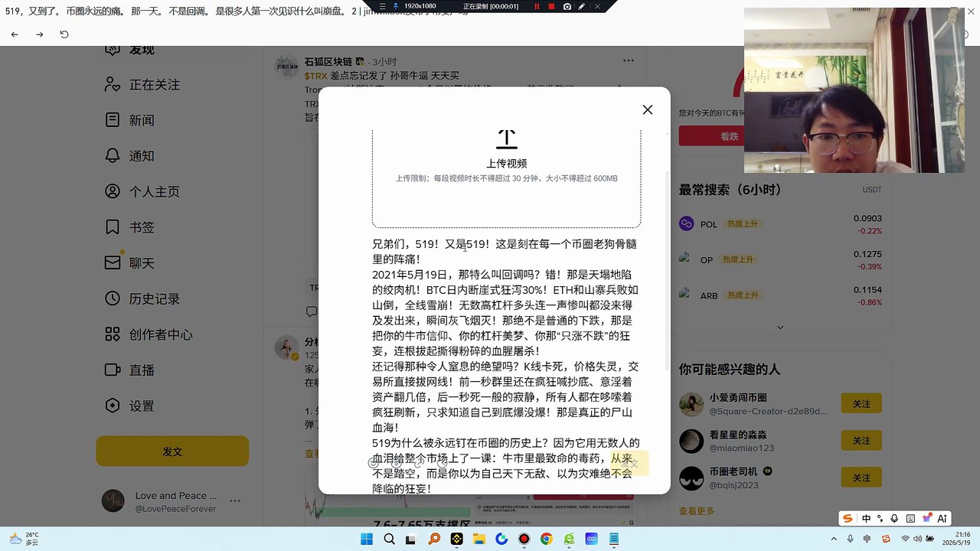Click the hexagon gear icon beside 设置

coord(113,406)
